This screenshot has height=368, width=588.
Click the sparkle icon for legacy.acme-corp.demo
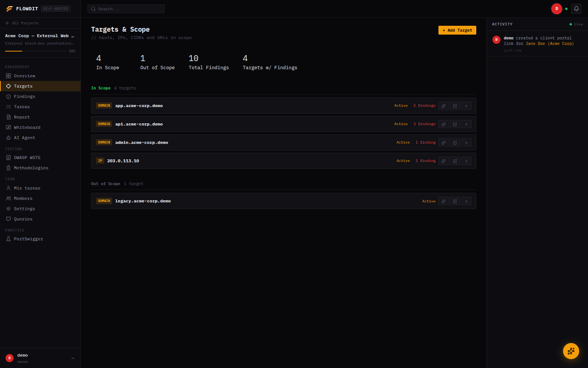click(x=444, y=201)
